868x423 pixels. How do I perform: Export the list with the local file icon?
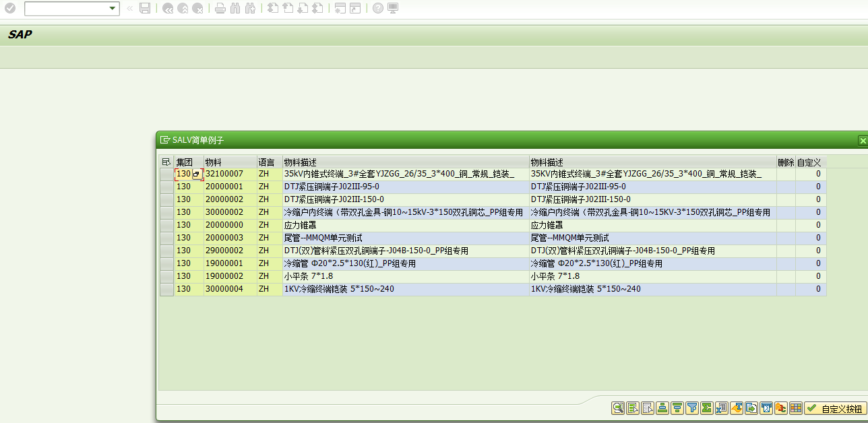click(x=750, y=408)
